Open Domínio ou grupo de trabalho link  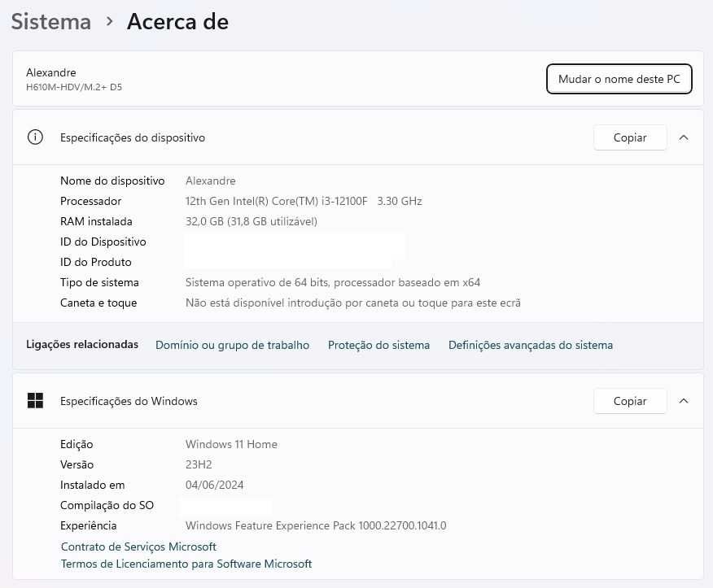pos(232,346)
